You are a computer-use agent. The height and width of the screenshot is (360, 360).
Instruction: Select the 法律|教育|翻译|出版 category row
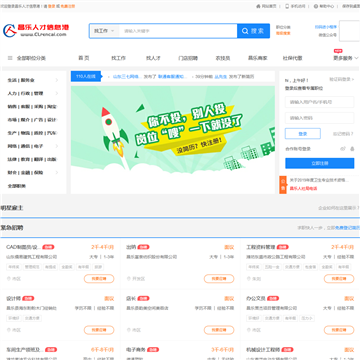coord(33,159)
